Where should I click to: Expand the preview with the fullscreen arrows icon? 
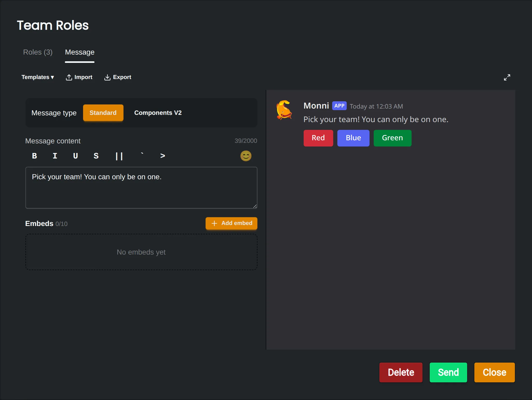507,77
